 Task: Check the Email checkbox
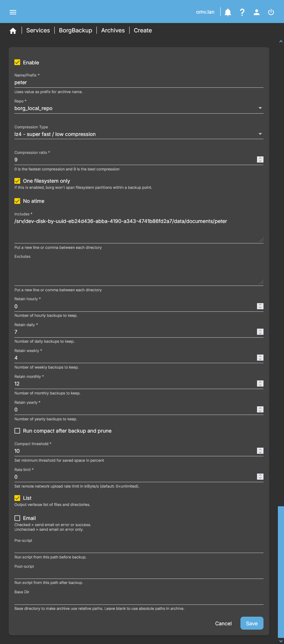tap(17, 518)
